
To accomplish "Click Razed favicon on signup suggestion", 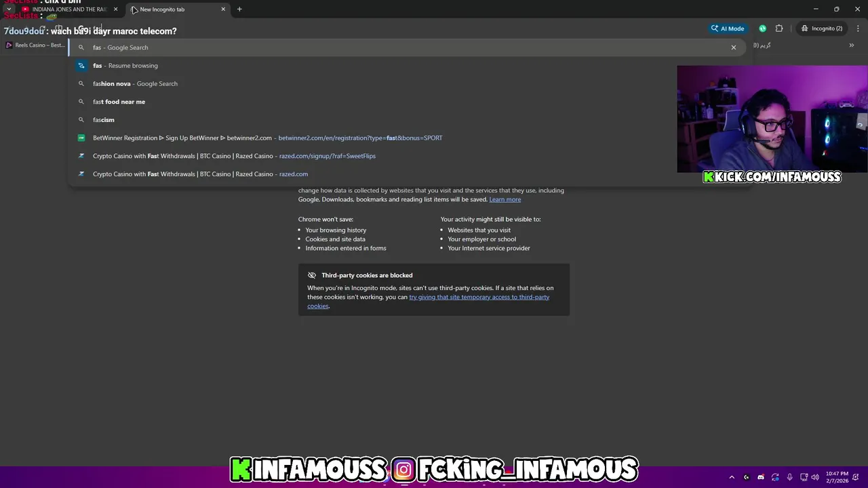I will pos(81,156).
